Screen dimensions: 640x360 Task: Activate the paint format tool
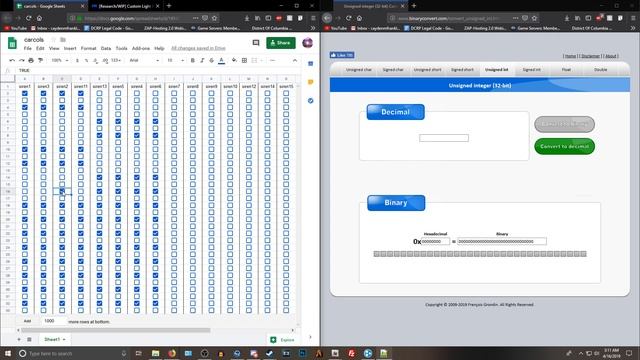pyautogui.click(x=40, y=60)
